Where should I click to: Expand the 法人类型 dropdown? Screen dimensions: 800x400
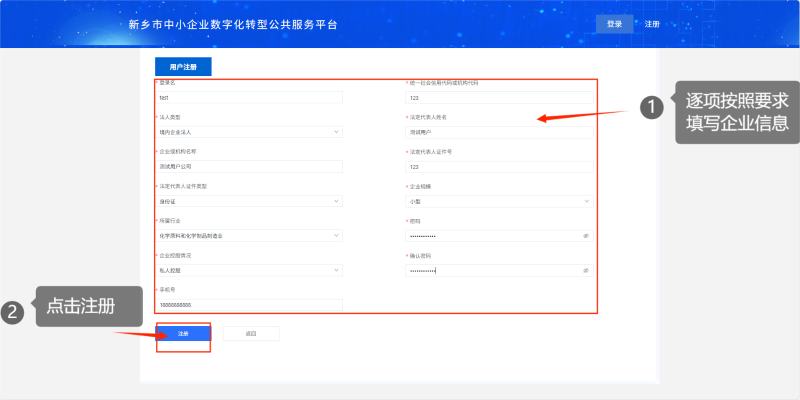(x=250, y=132)
